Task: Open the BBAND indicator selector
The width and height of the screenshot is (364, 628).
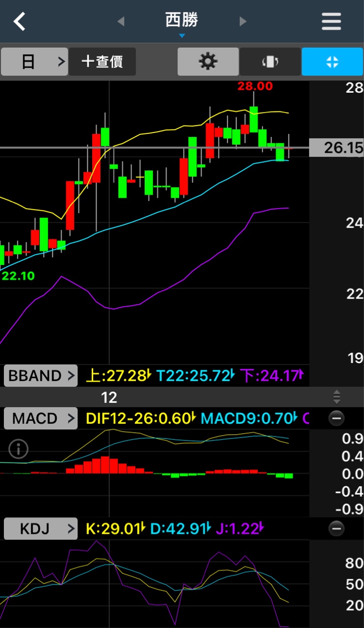Action: [x=41, y=376]
